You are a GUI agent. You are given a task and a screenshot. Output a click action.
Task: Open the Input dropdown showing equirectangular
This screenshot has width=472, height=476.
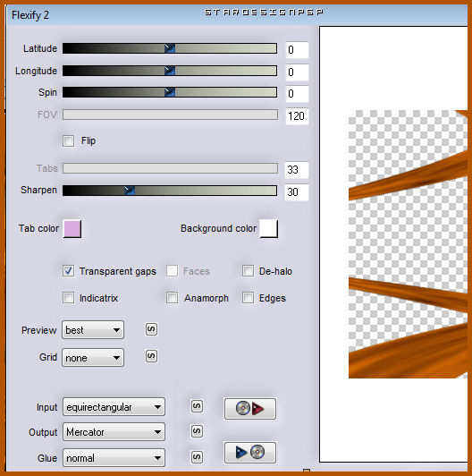click(114, 407)
